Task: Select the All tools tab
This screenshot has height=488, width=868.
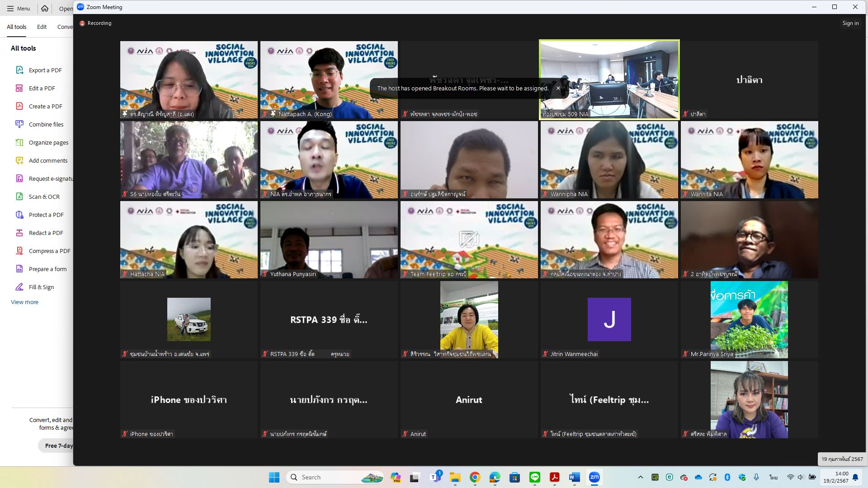Action: 16,27
